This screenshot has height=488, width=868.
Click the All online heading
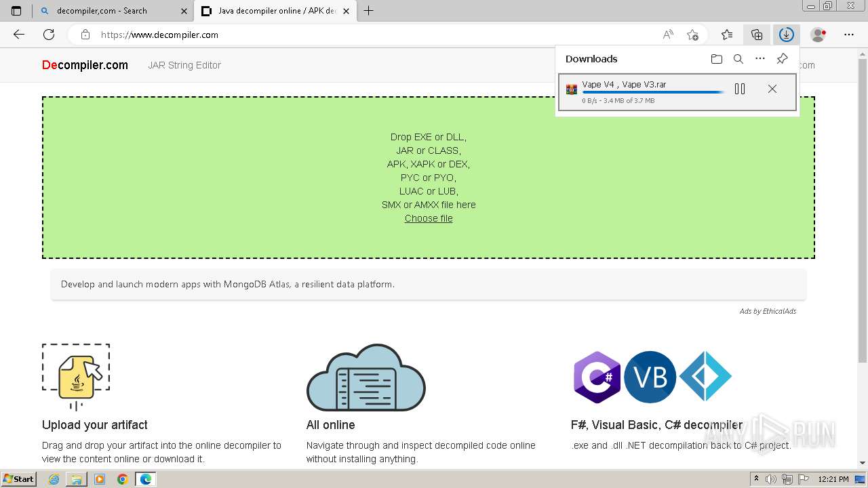click(330, 425)
